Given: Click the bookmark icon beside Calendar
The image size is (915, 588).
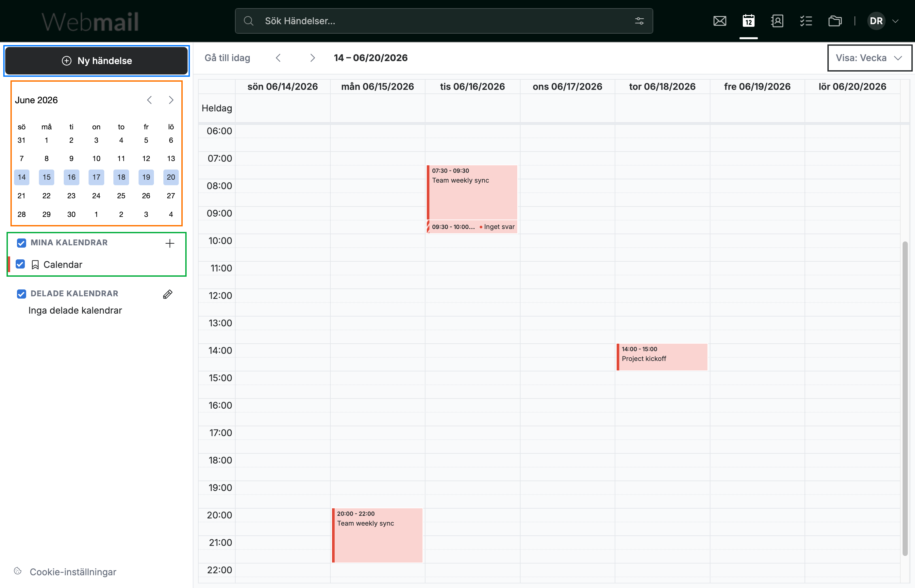Looking at the screenshot, I should point(35,265).
